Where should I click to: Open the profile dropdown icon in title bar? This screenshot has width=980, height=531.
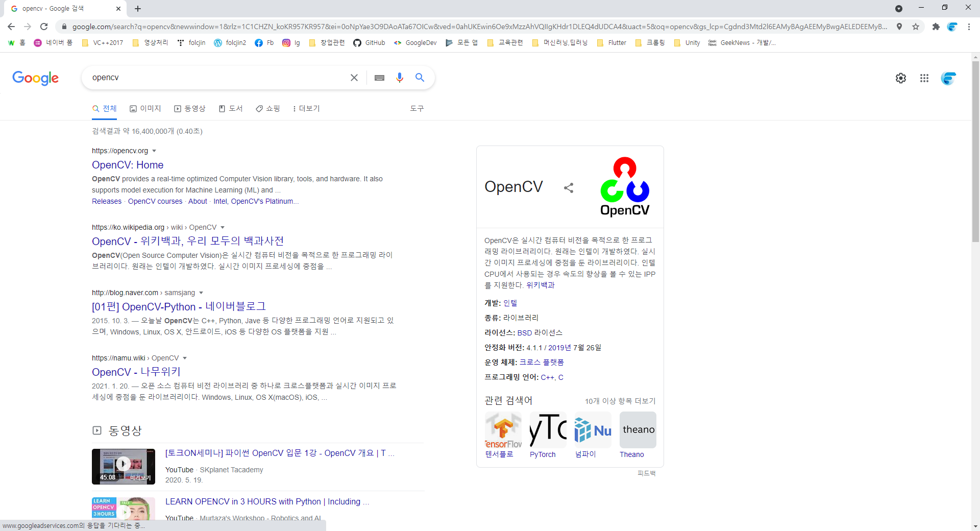coord(899,9)
